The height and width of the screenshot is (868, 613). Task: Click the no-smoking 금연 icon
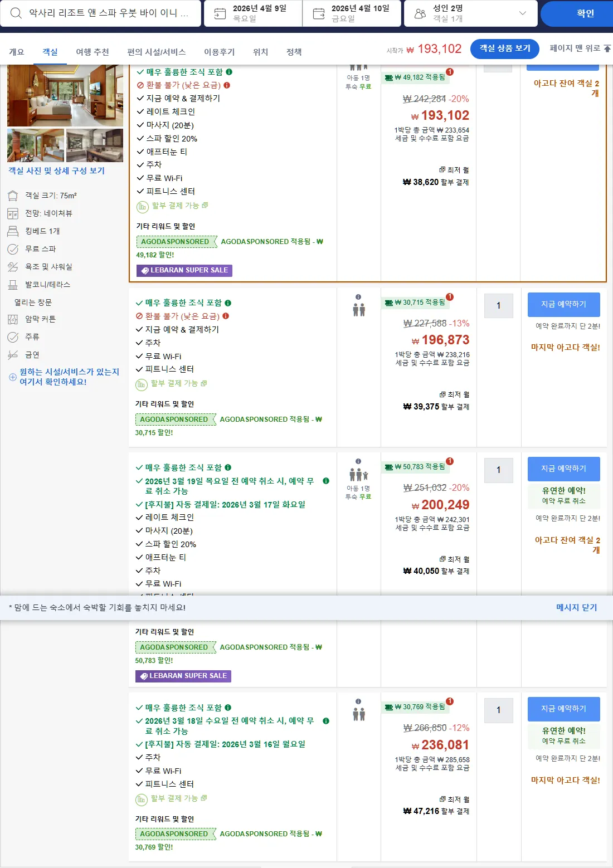click(x=13, y=355)
